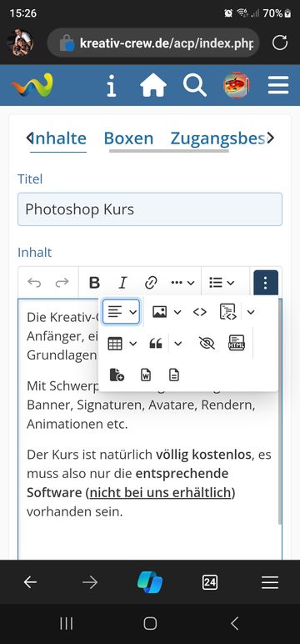Open the tab switcher showing 24 tabs
Image resolution: width=300 pixels, height=644 pixels.
click(210, 582)
